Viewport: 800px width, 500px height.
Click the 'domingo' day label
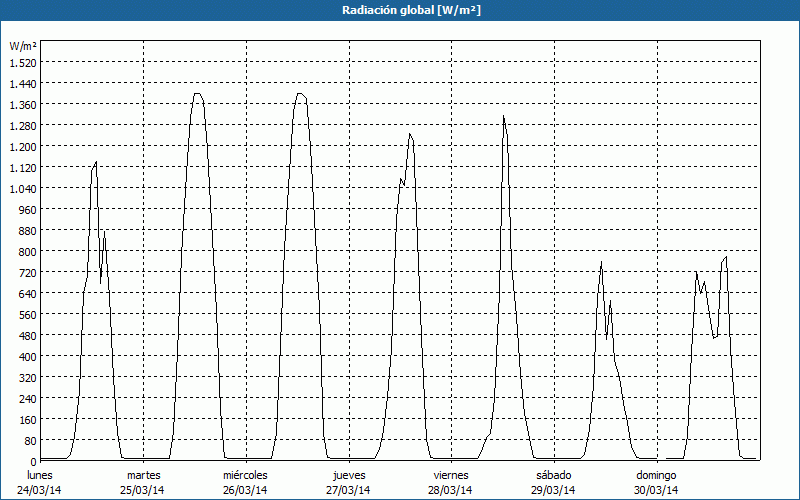657,475
